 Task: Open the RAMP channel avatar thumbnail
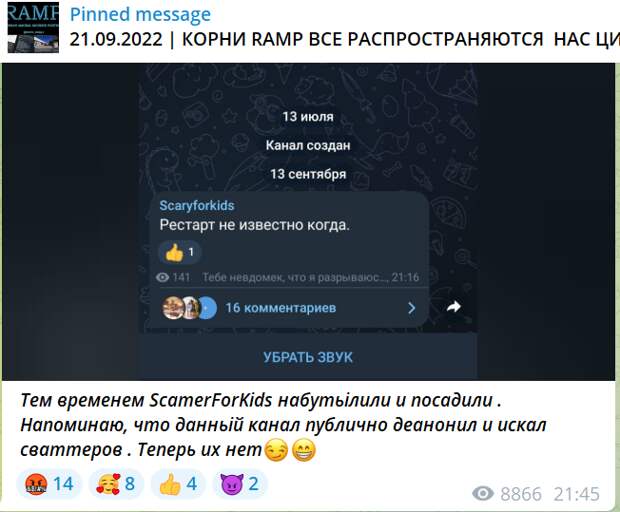[x=33, y=28]
